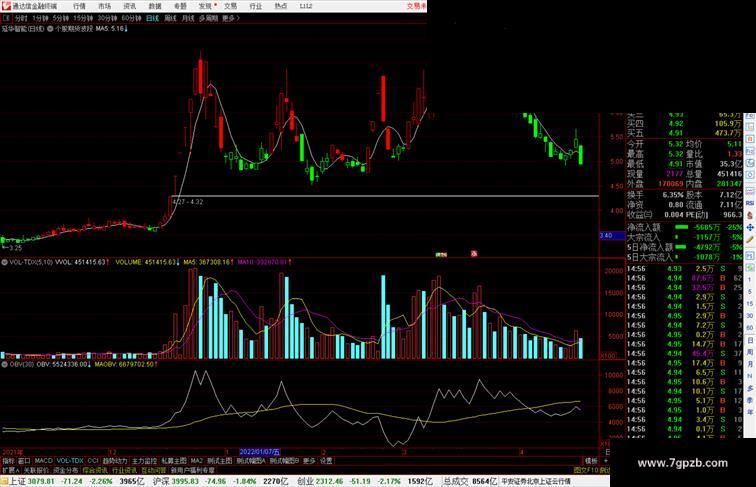Click the 净流入额 row in side panel
Viewport: 756px width, 487px height.
(684, 227)
